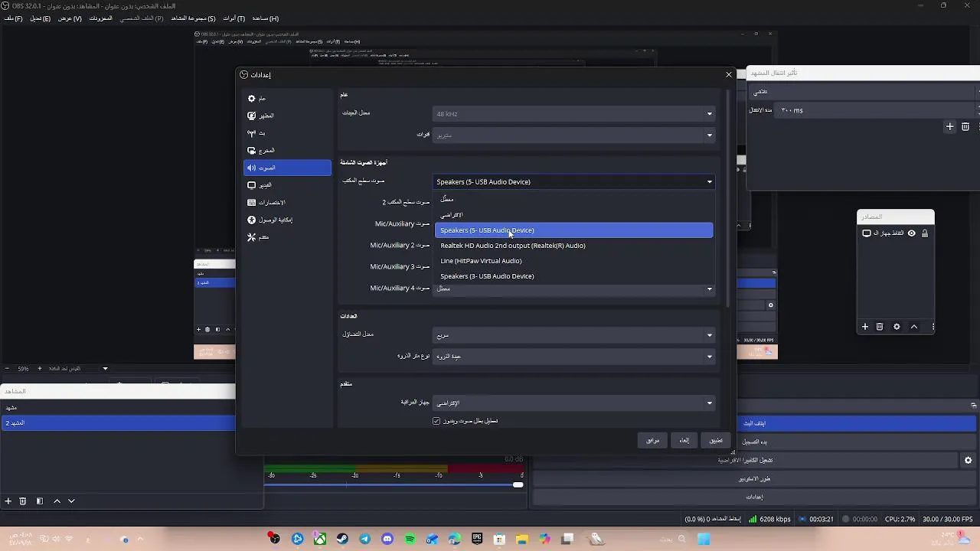Toggle visibility eye of display capture source

911,233
